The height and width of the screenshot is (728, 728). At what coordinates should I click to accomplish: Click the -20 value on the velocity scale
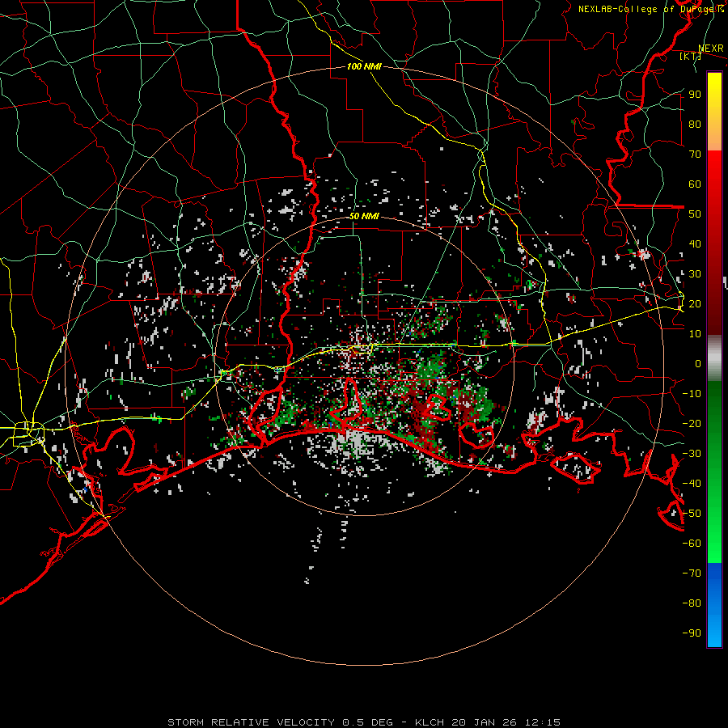click(692, 424)
